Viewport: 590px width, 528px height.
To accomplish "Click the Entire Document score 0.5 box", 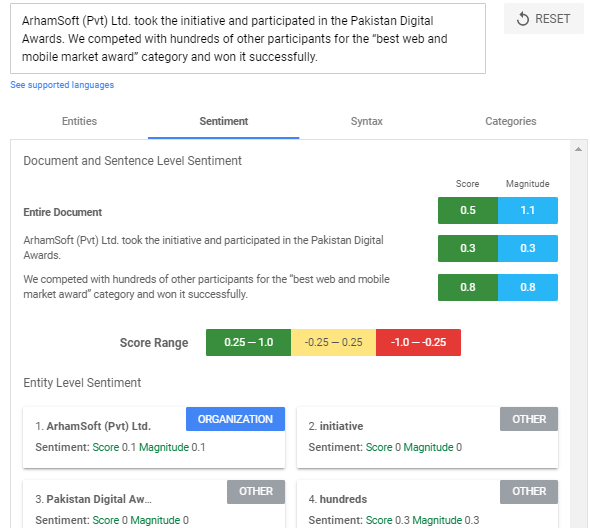I will [468, 210].
